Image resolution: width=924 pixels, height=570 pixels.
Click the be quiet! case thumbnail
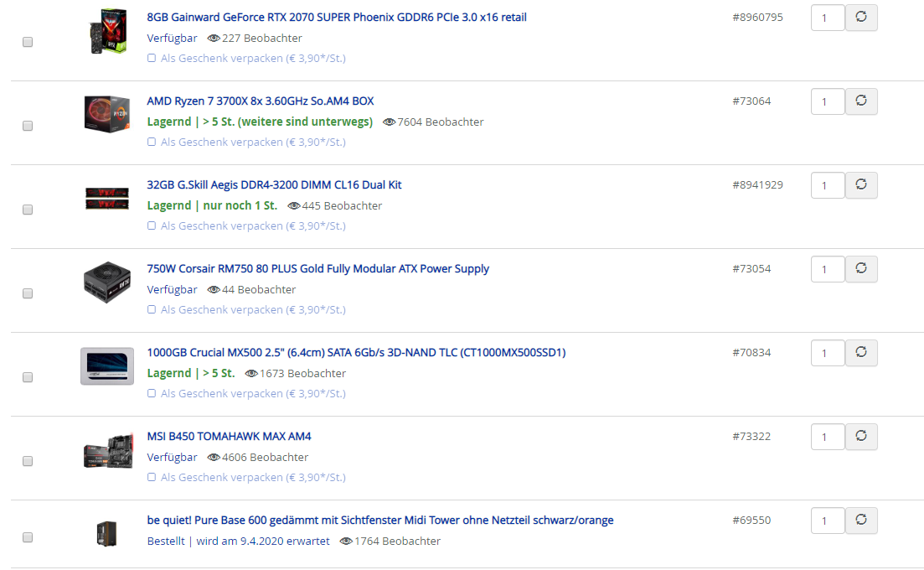pos(106,534)
